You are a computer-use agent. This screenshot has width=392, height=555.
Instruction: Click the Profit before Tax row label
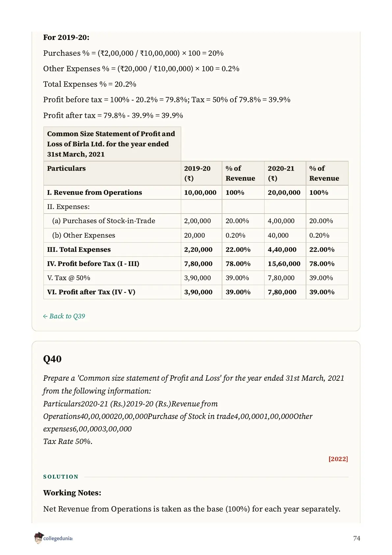pos(93,264)
